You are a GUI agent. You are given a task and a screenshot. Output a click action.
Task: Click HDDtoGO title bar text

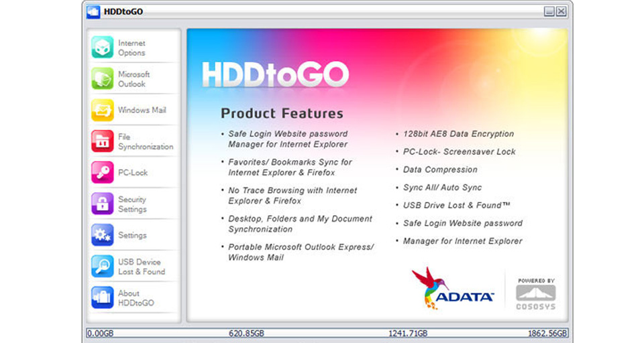123,11
